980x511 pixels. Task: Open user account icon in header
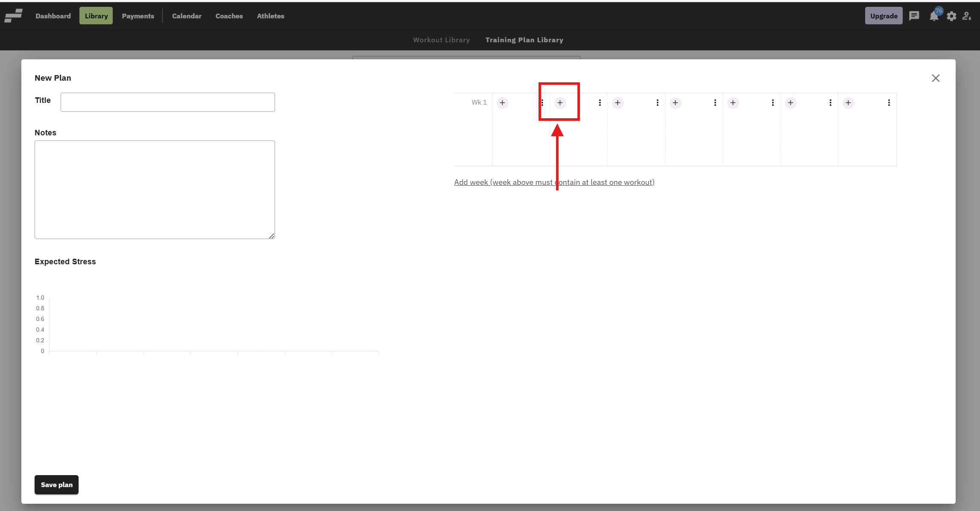click(967, 16)
